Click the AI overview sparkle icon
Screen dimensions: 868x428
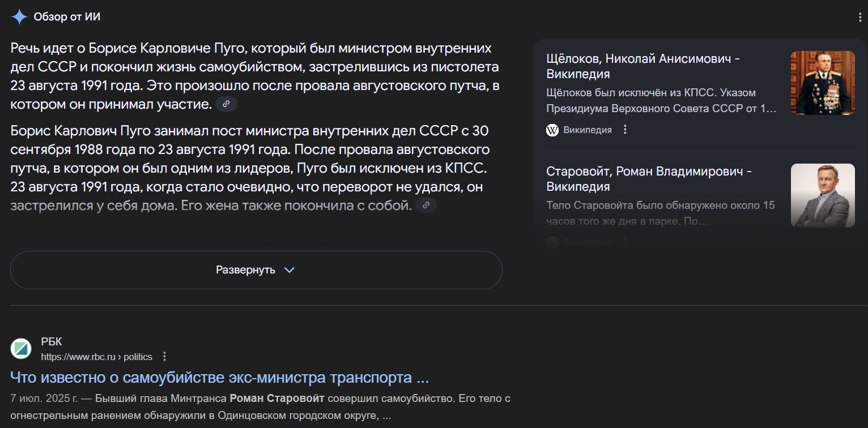19,17
